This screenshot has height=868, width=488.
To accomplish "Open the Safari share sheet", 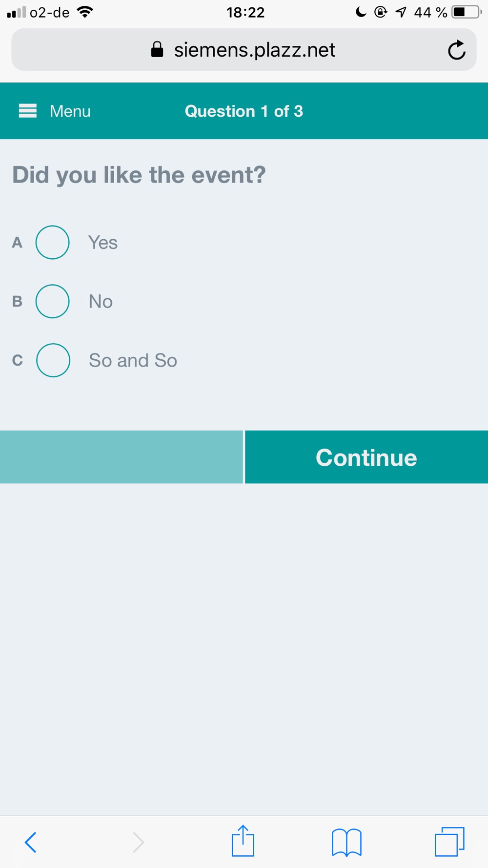I will tap(243, 841).
